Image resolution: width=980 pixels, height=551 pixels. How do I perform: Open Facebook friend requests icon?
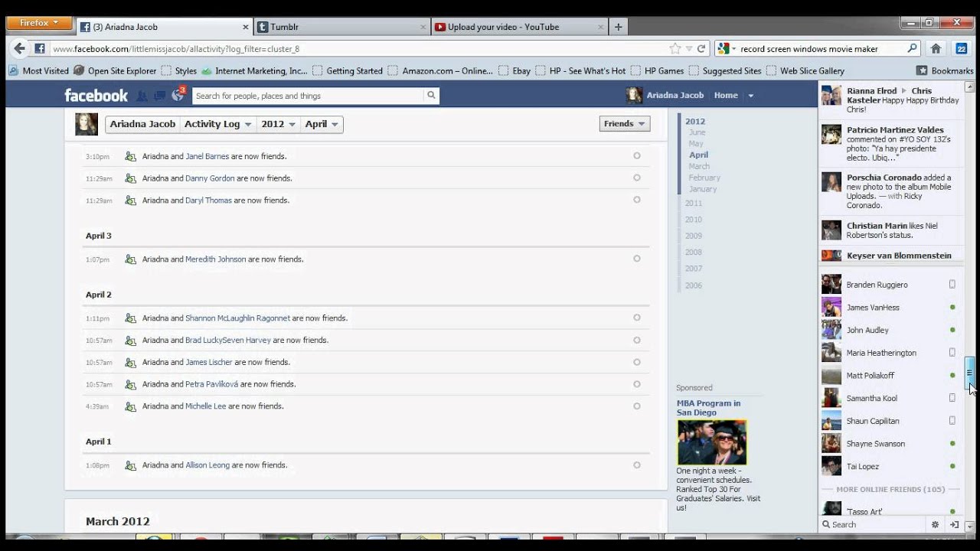coord(142,96)
